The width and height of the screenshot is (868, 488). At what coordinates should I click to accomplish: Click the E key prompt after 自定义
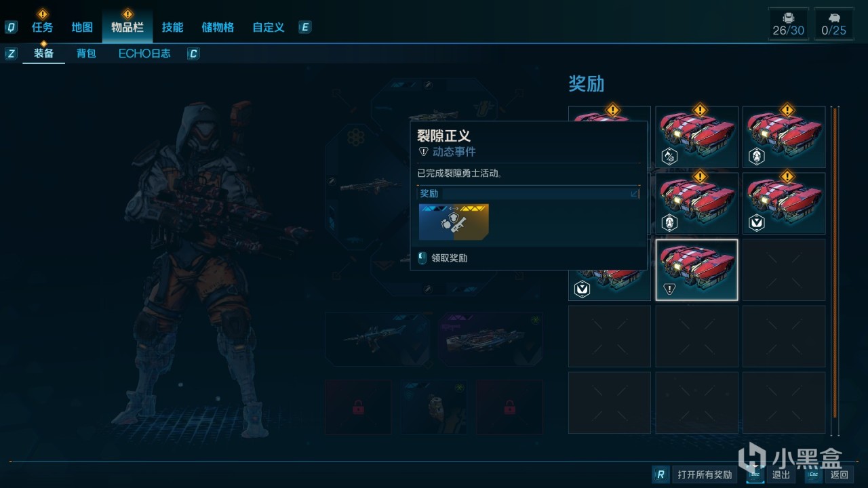pos(305,27)
